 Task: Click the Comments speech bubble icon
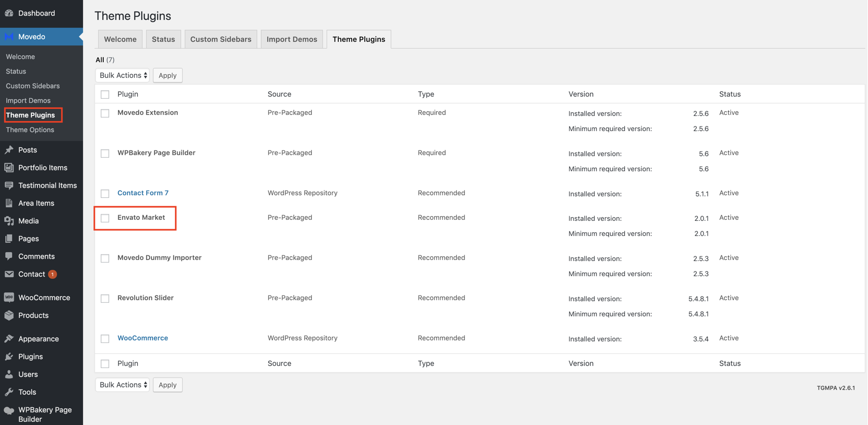(x=9, y=256)
